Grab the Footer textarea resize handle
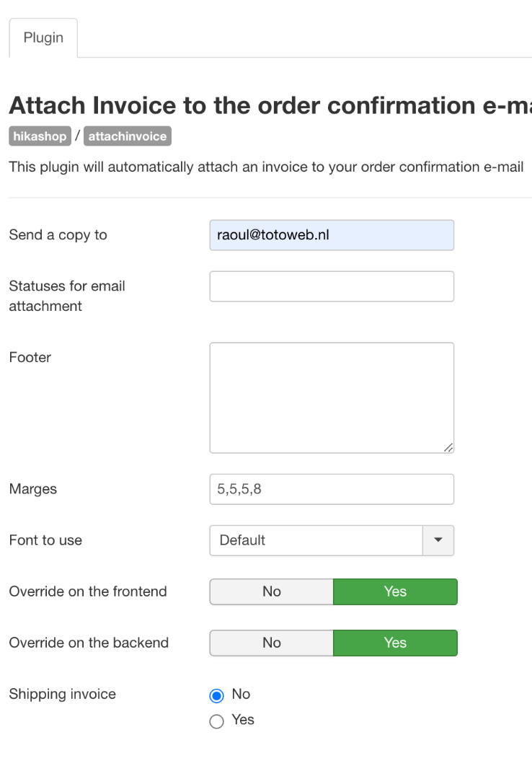Image resolution: width=532 pixels, height=779 pixels. click(x=448, y=448)
